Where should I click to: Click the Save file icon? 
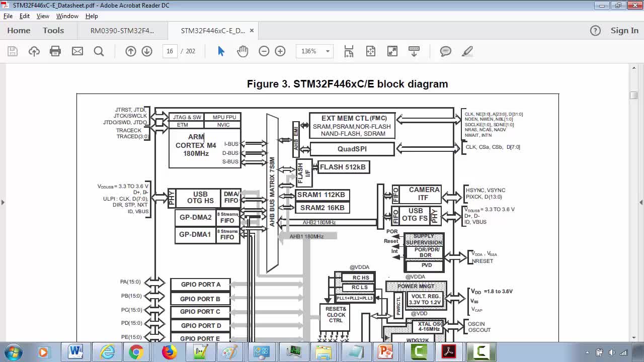coord(13,51)
